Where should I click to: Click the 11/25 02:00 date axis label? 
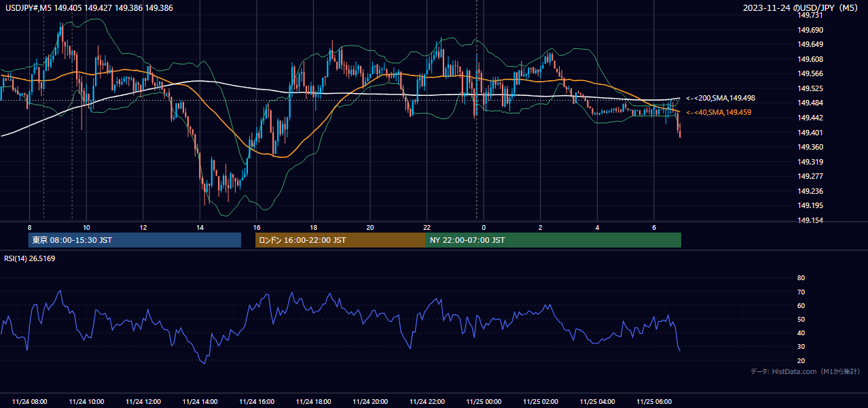click(541, 401)
